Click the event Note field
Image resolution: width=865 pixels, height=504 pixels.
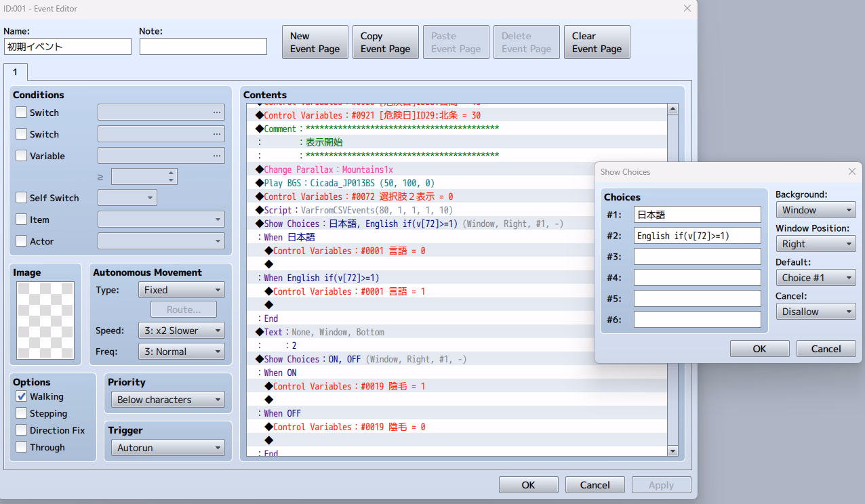(203, 46)
